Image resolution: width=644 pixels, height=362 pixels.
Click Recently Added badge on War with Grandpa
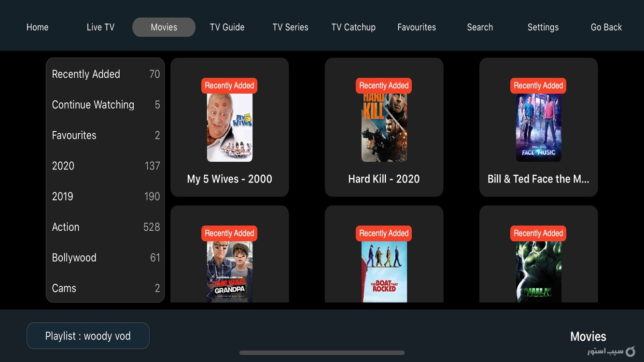[229, 233]
